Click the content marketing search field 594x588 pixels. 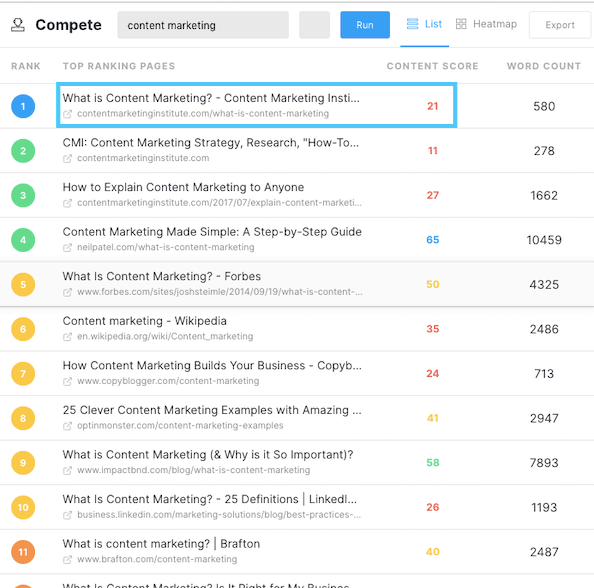tap(203, 25)
